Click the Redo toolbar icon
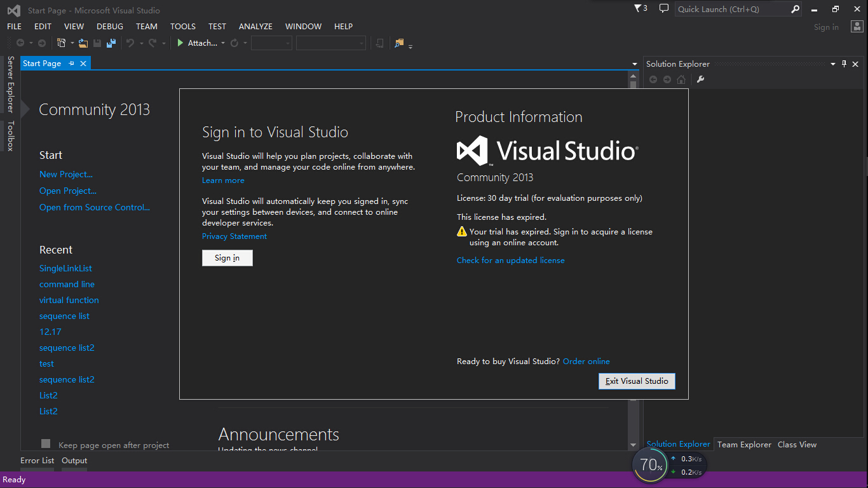This screenshot has width=868, height=488. [153, 43]
